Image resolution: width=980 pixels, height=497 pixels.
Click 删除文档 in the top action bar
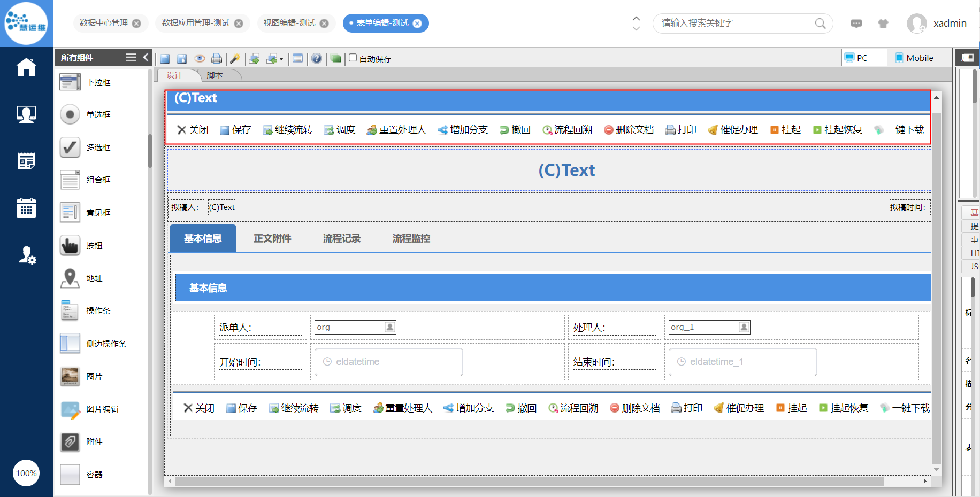pos(629,130)
